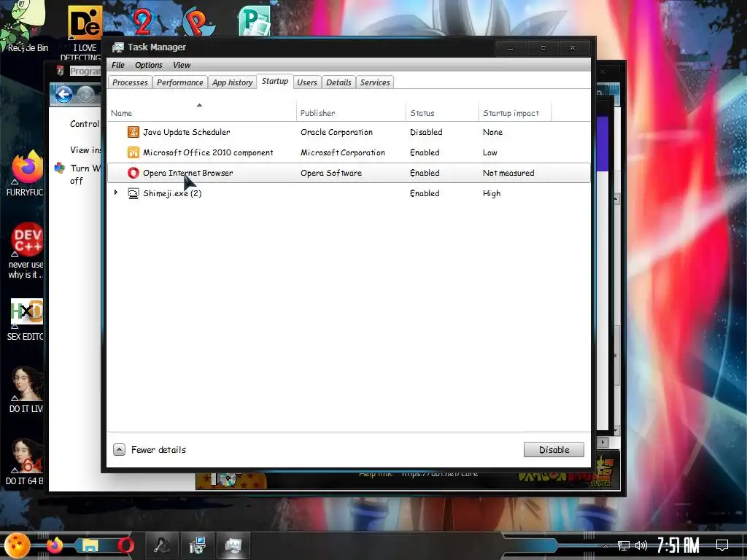This screenshot has width=747, height=560.
Task: Click the Opera Software publisher cell
Action: (x=331, y=173)
